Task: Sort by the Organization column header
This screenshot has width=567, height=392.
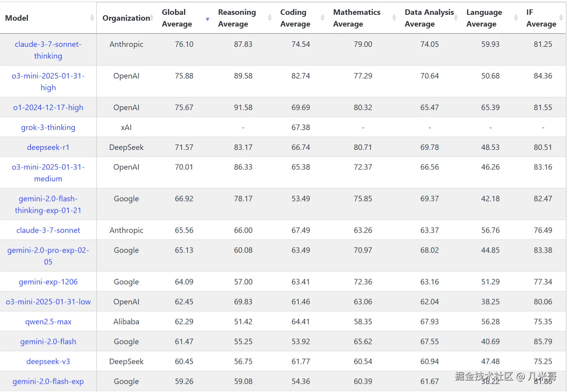Action: [126, 18]
